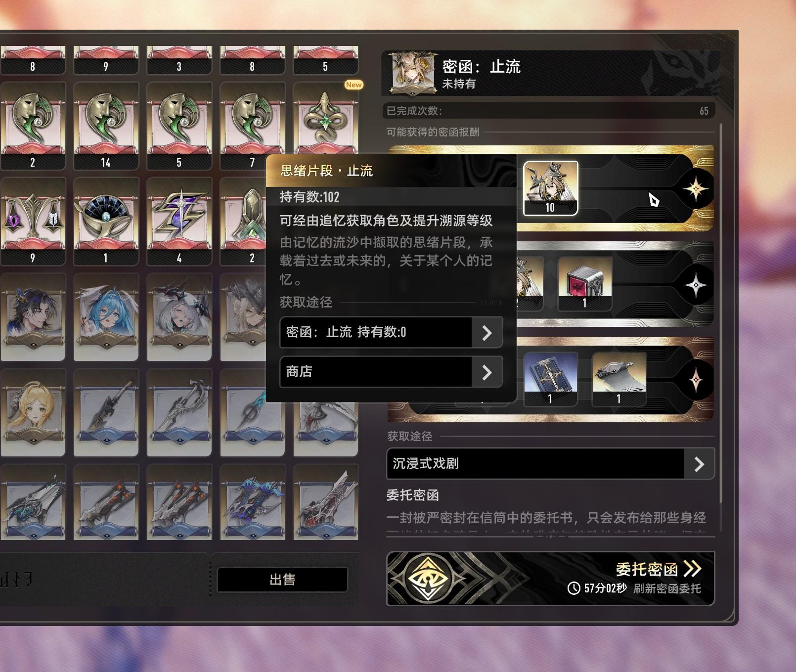This screenshot has width=796, height=672.
Task: Click the gold four-point star on top reward tier
Action: point(696,189)
